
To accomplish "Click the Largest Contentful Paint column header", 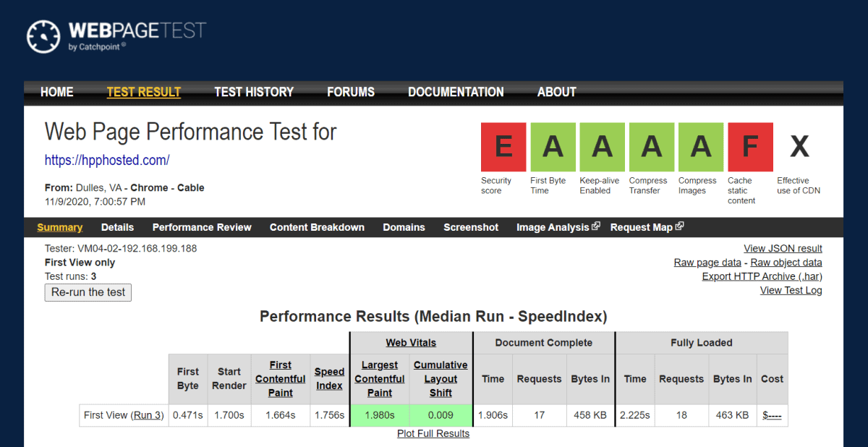I will [380, 379].
